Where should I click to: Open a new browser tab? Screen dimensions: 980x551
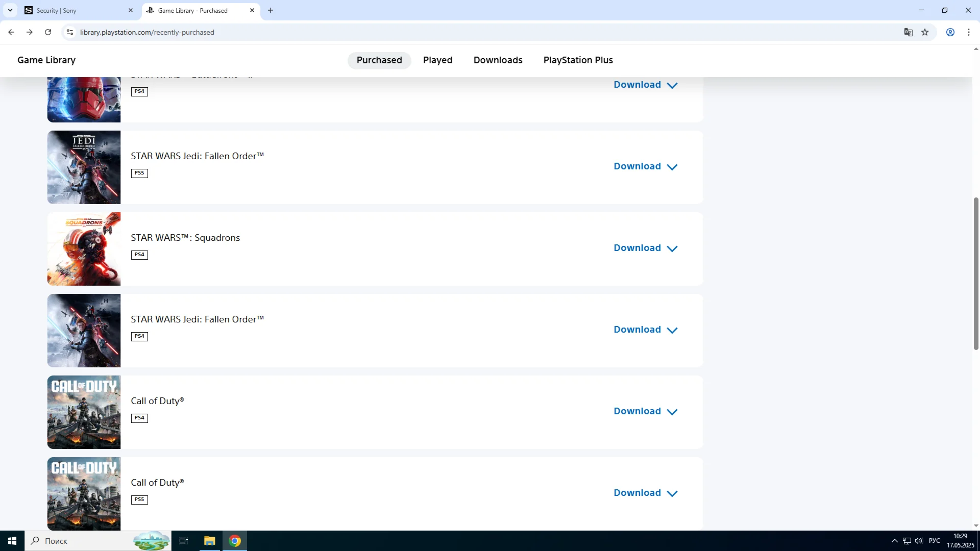coord(271,10)
